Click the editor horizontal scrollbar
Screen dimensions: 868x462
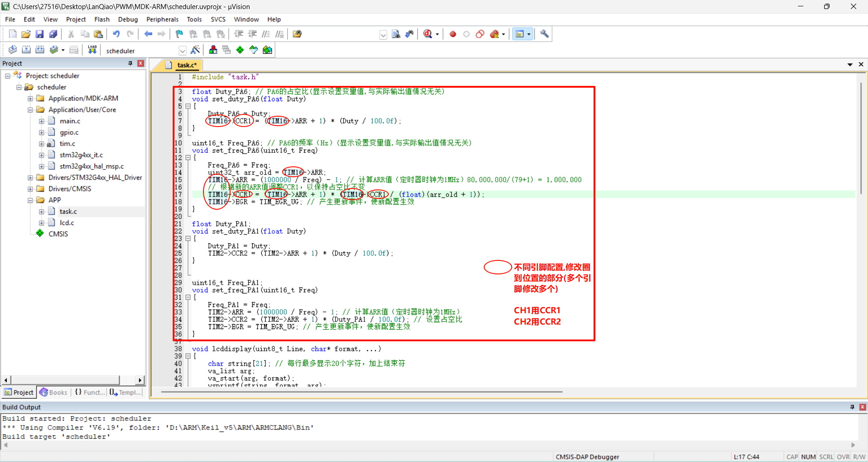[362, 392]
